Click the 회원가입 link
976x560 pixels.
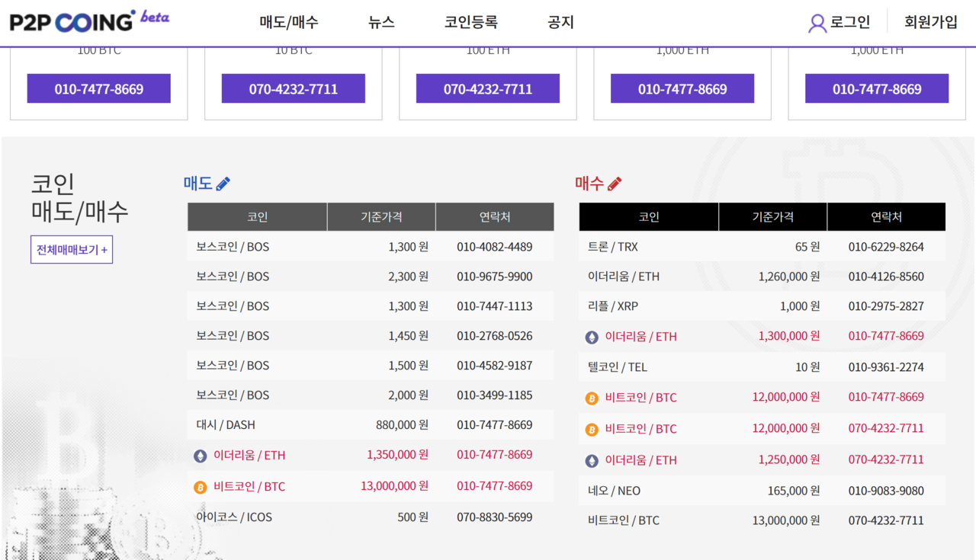click(x=931, y=22)
